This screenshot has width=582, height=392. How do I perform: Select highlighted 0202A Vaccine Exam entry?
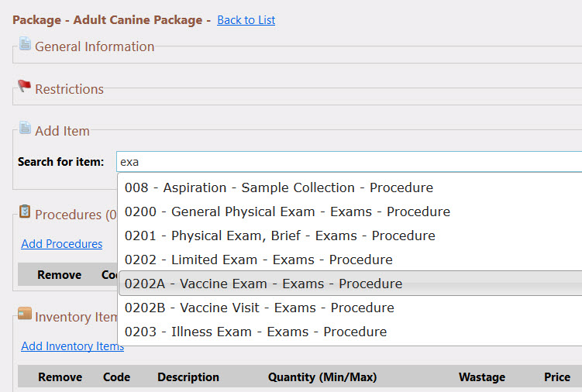pyautogui.click(x=350, y=284)
